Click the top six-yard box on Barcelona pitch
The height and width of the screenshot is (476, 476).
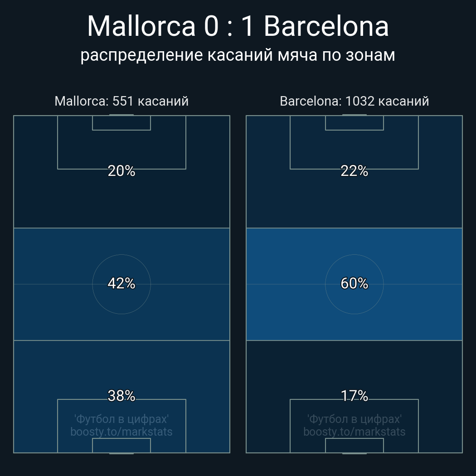(354, 123)
